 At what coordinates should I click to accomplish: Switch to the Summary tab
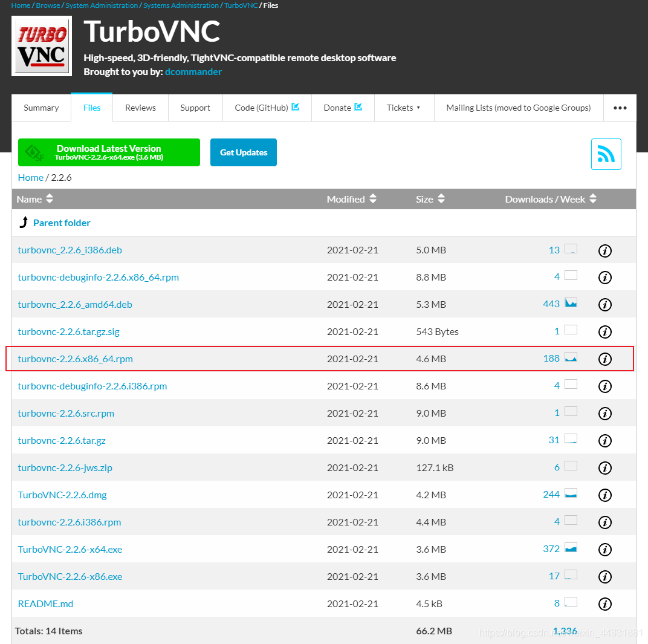click(x=41, y=108)
